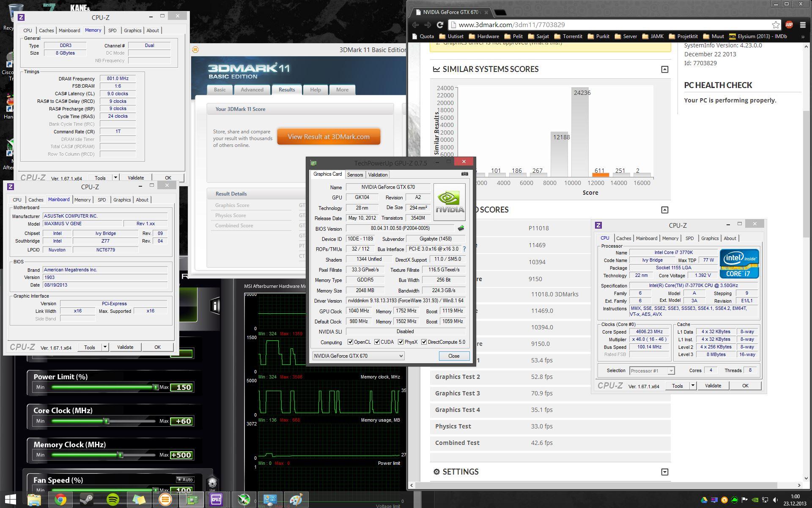Click the NVIDIA GeForce GTX 670 Chrome tab
This screenshot has width=812, height=508.
pyautogui.click(x=450, y=12)
